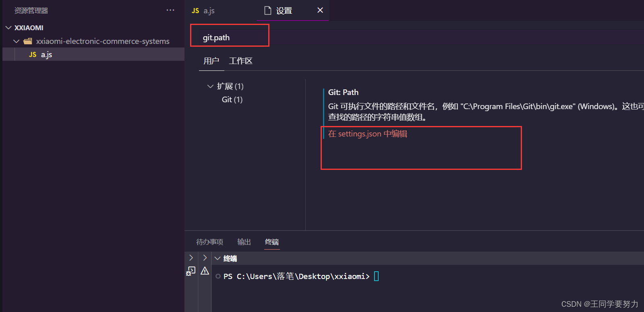The image size is (644, 312).
Task: Click the folder icon beside xxiaomi-electronic-commerce-systems
Action: (28, 41)
